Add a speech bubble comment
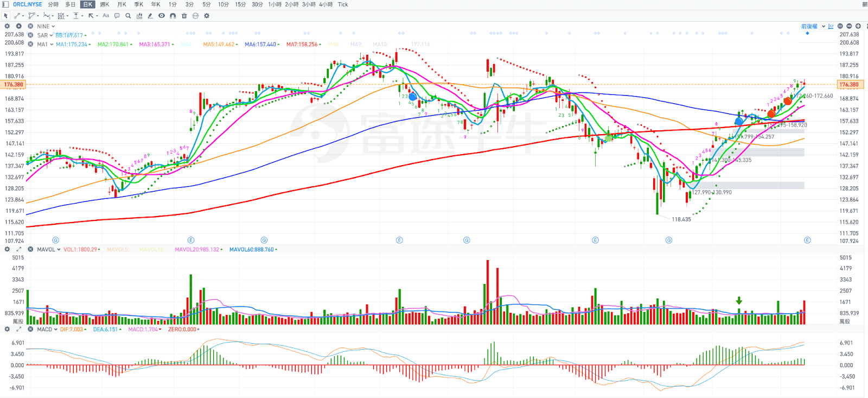This screenshot has height=398, width=868. tap(117, 16)
